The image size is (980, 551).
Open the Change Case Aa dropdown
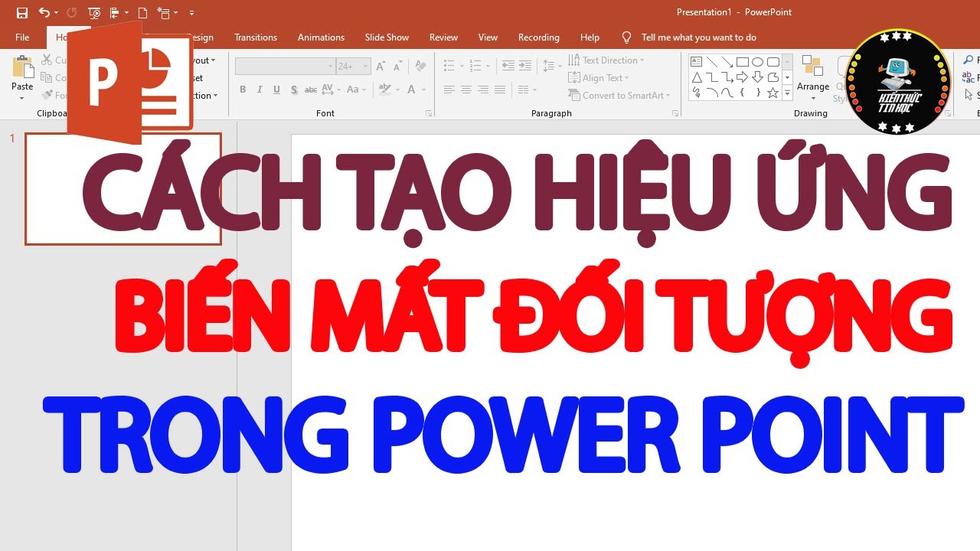(356, 90)
